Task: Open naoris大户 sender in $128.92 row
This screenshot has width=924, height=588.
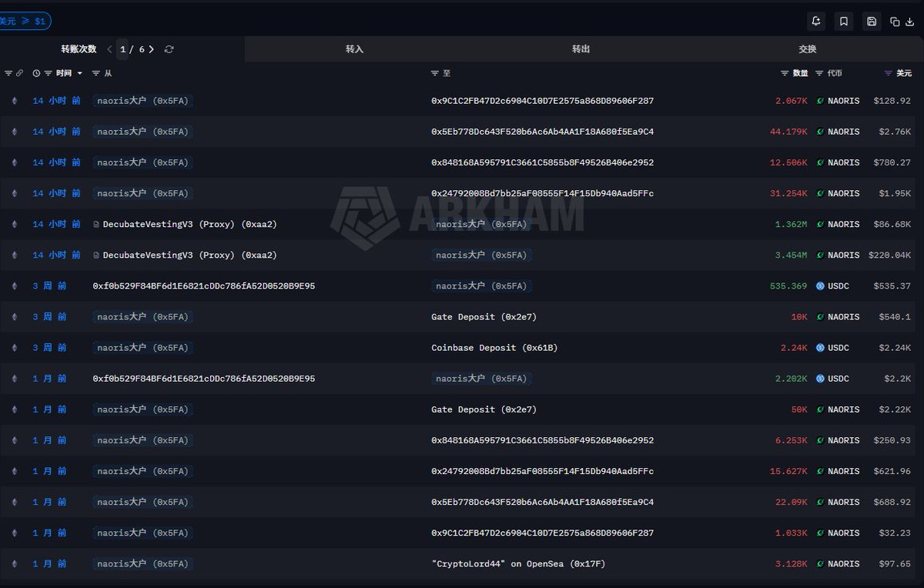Action: pos(142,101)
